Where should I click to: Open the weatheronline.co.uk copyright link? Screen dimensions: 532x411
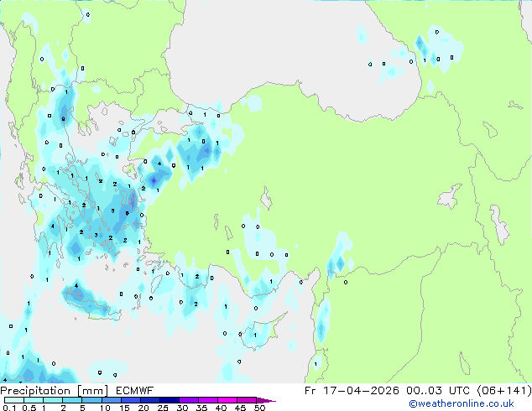click(462, 403)
